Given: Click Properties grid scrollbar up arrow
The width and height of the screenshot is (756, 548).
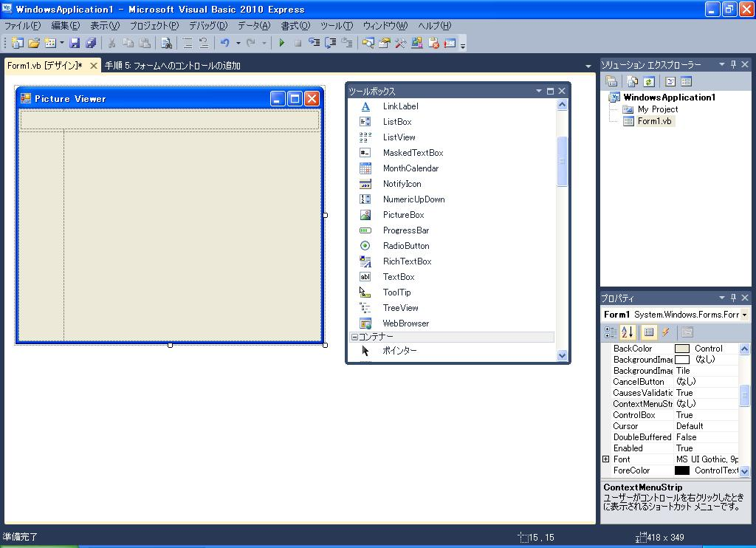Looking at the screenshot, I should click(x=744, y=349).
